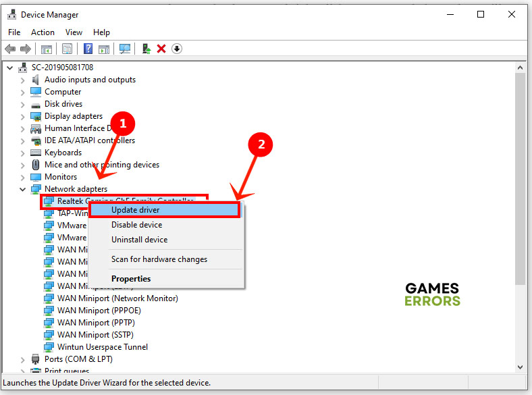Expand the Disk drives category
The width and height of the screenshot is (532, 395).
pos(22,105)
